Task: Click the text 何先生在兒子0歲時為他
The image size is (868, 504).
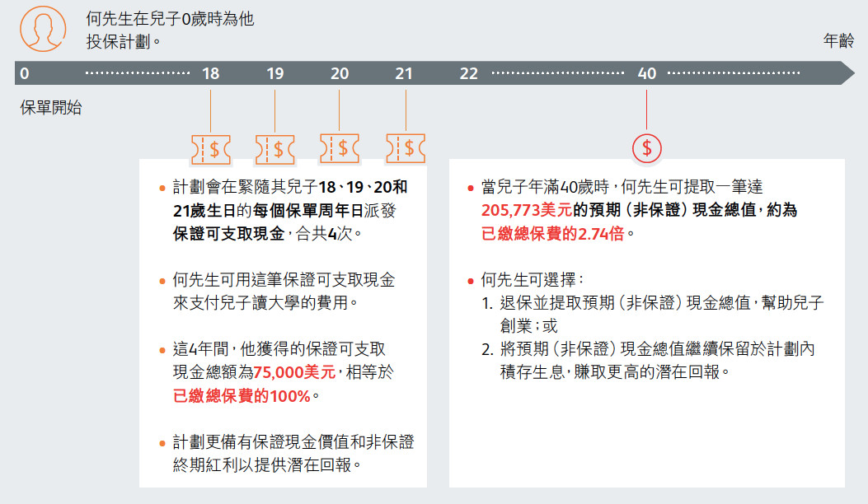Action: [x=170, y=19]
